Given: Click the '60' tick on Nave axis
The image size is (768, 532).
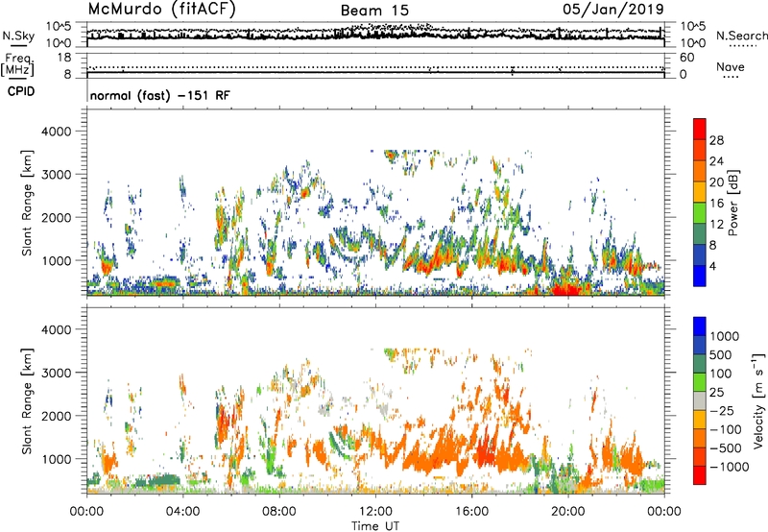Looking at the screenshot, I should click(687, 58).
